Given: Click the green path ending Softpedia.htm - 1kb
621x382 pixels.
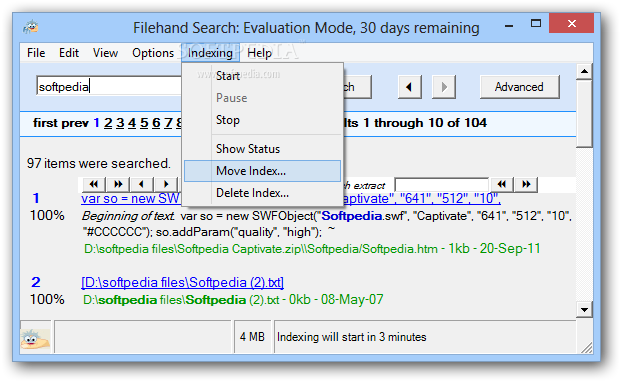Looking at the screenshot, I should (312, 249).
